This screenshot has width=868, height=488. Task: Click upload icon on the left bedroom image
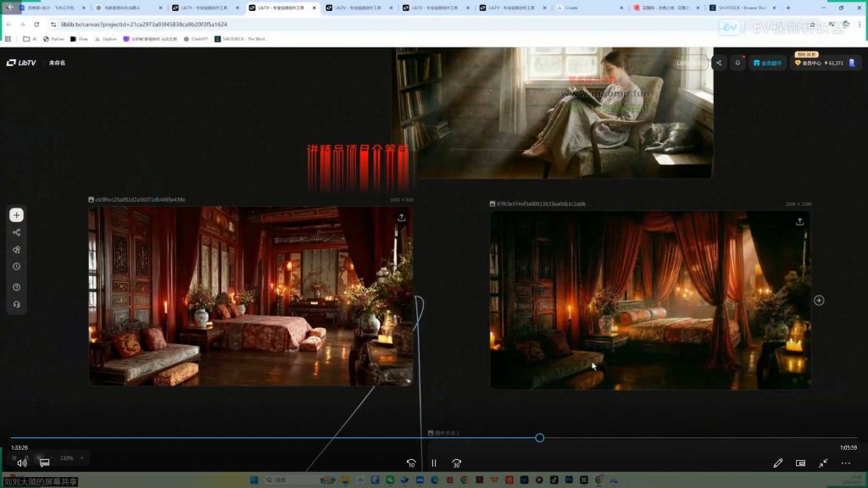[x=401, y=218]
